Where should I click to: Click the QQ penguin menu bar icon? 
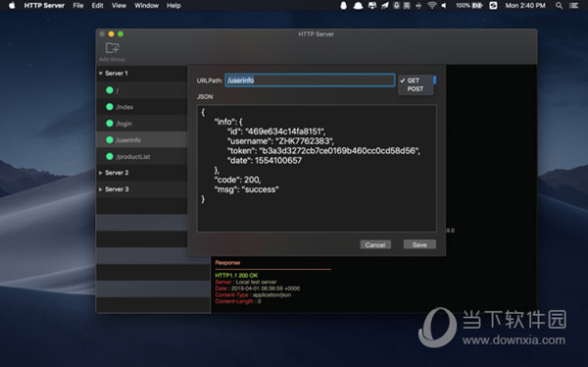343,5
